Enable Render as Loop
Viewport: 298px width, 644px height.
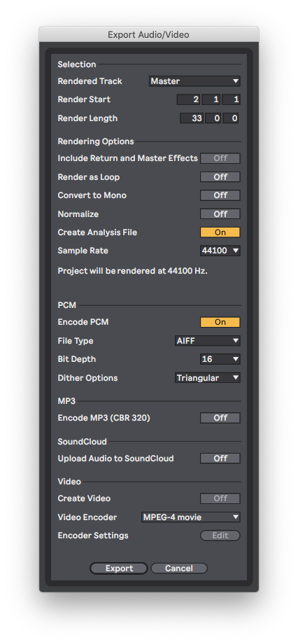(220, 177)
